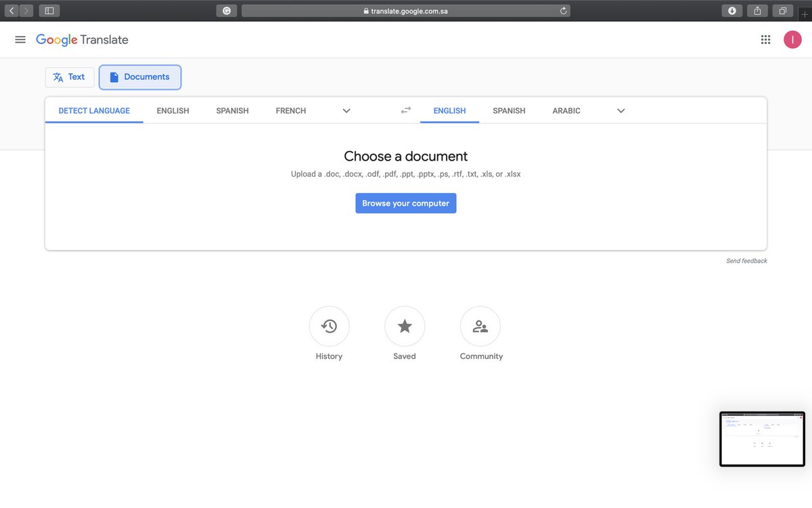Go forward in Safari
Image resolution: width=812 pixels, height=508 pixels.
click(x=26, y=11)
